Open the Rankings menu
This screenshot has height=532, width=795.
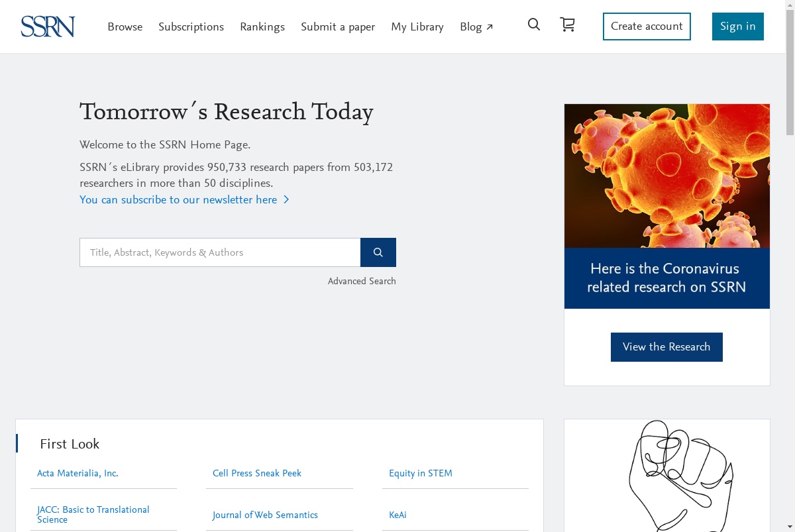262,27
